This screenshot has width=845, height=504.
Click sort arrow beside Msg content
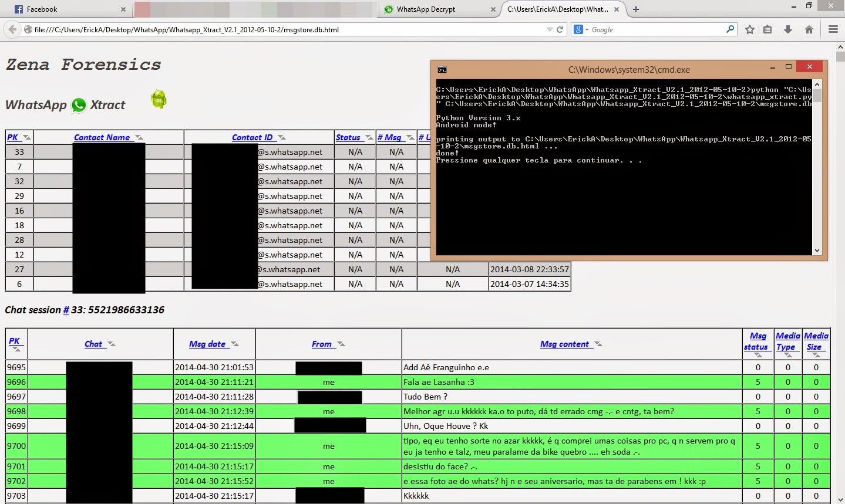point(598,344)
